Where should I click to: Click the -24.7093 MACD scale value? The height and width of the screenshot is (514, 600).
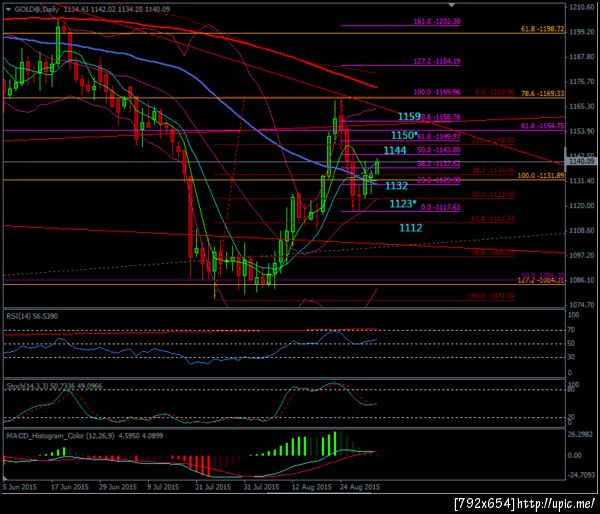[580, 475]
